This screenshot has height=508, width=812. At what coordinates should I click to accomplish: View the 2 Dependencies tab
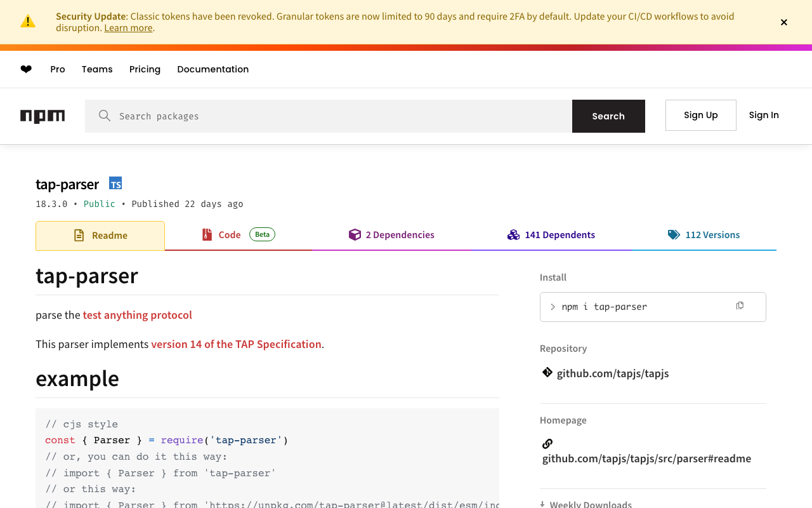(x=391, y=235)
